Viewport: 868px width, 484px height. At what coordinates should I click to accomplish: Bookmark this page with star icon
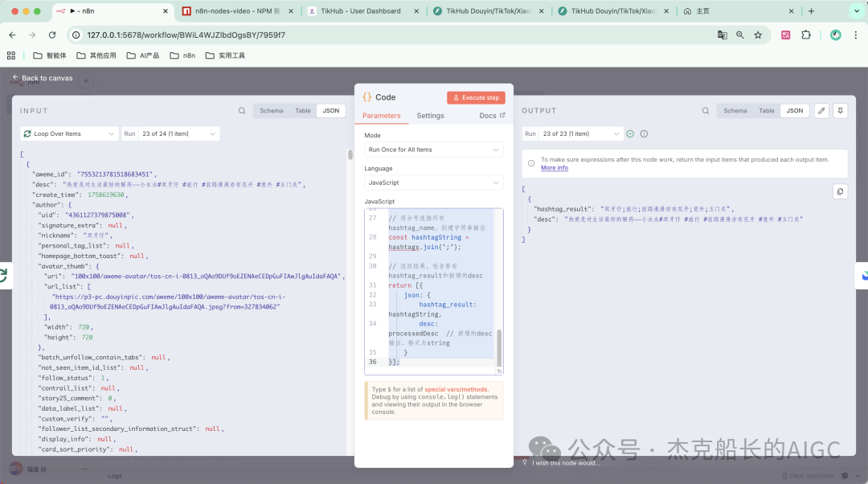click(x=758, y=35)
